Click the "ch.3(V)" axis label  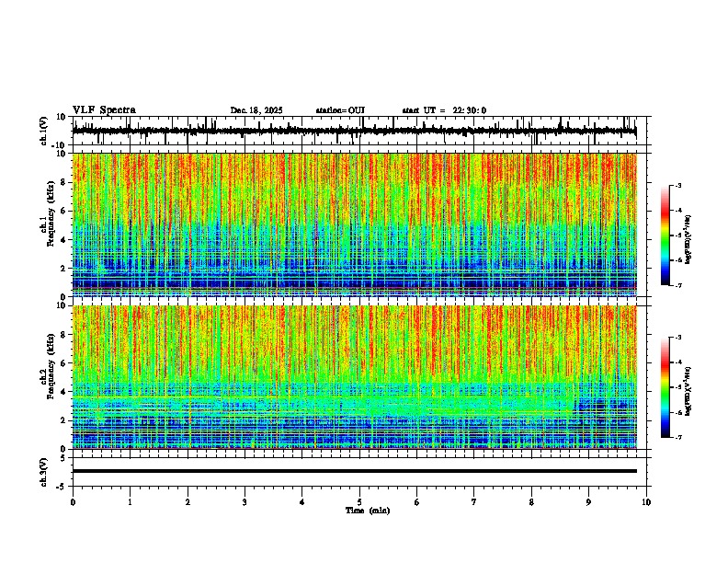(44, 472)
